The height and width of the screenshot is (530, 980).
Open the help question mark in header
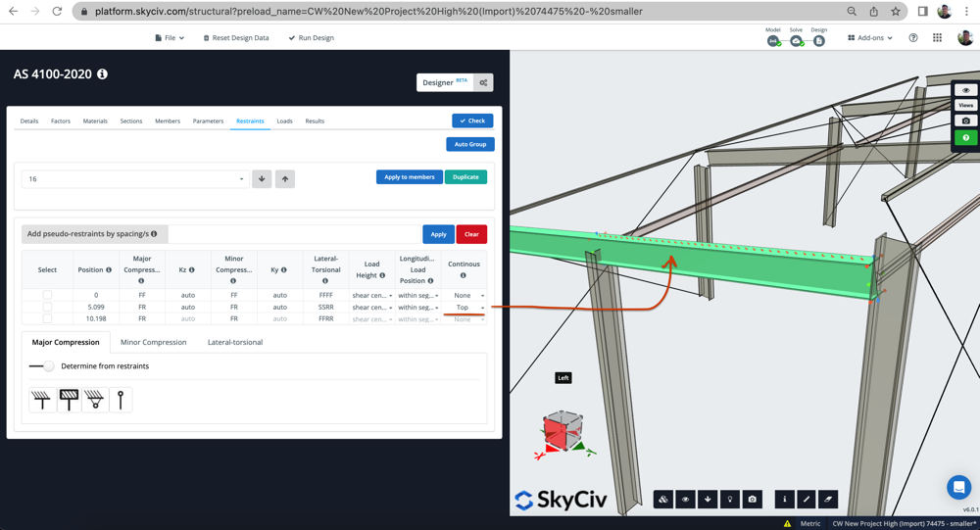pyautogui.click(x=913, y=37)
